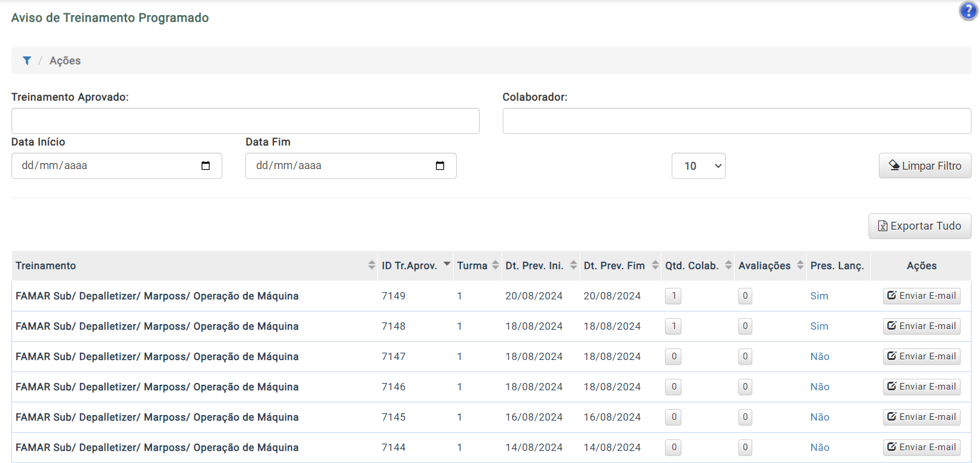Open Não presence link for ID 7144

(819, 447)
